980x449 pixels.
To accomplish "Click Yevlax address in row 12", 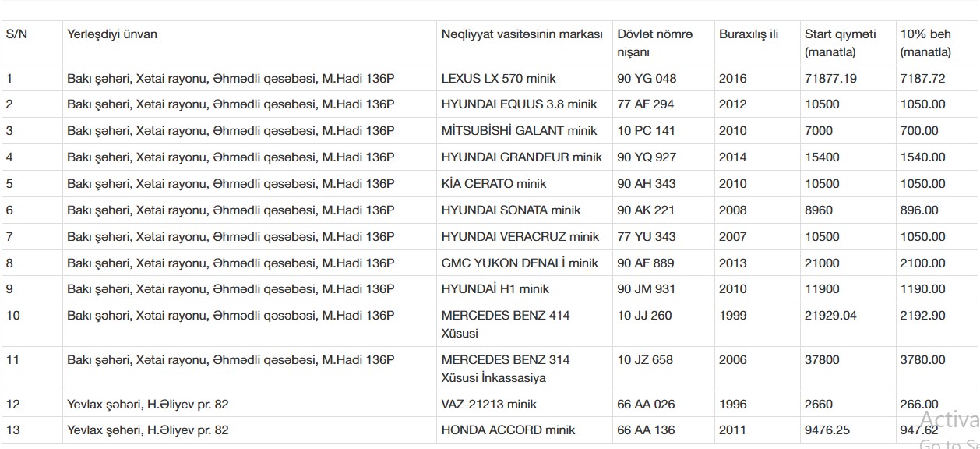I will 148,405.
